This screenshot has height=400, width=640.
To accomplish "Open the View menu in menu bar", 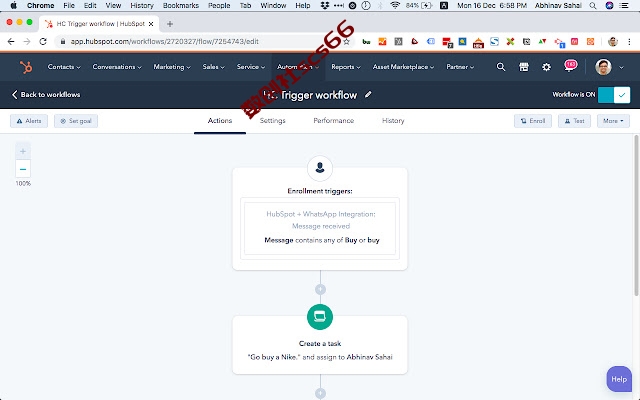I will (113, 5).
